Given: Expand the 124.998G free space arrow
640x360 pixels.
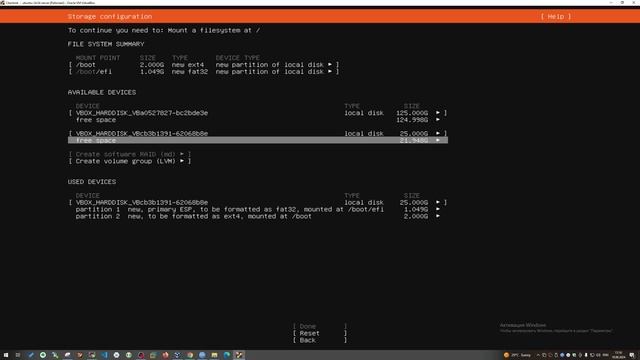Looking at the screenshot, I should (x=438, y=120).
